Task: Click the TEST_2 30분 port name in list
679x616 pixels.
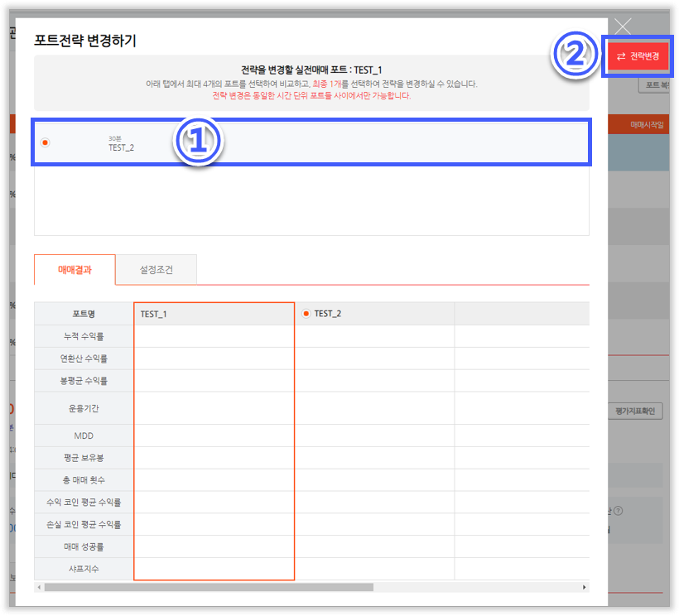Action: coord(121,147)
